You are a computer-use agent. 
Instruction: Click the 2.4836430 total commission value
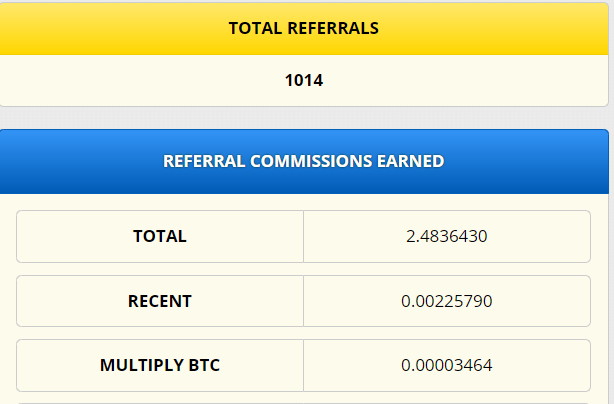point(447,236)
